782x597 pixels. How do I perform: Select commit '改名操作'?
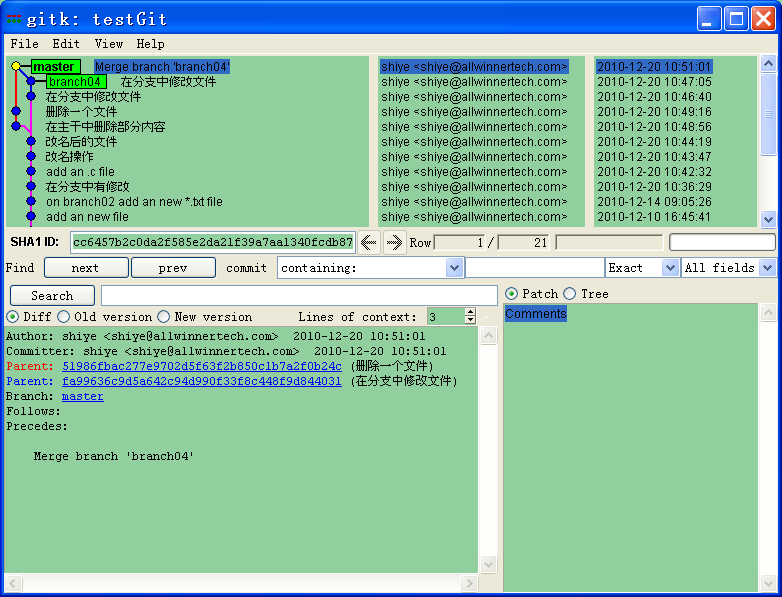(x=69, y=157)
